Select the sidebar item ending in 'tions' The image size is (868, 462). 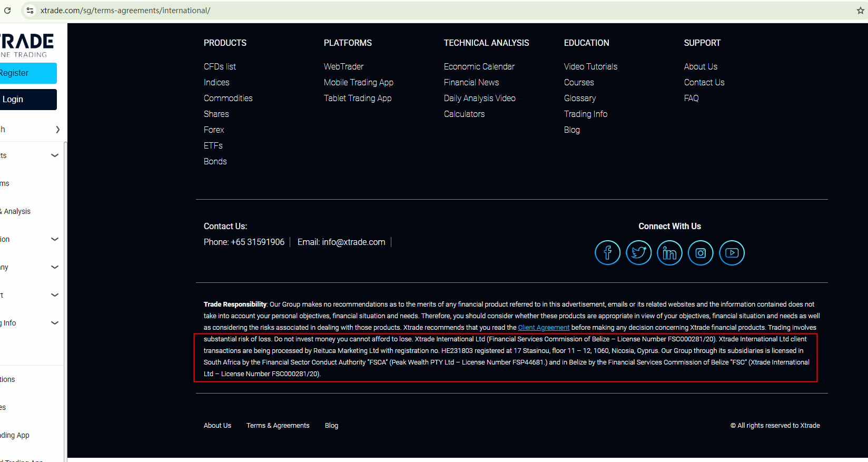7,379
